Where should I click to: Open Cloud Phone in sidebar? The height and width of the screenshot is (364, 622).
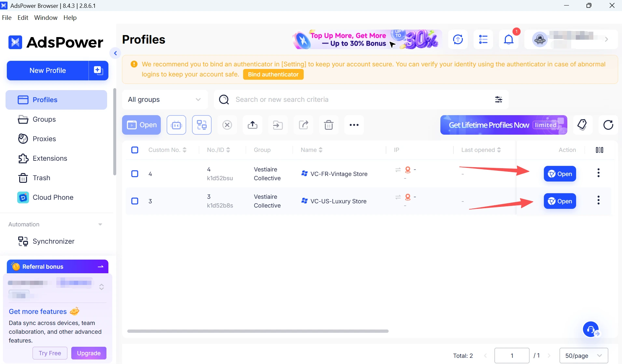[x=56, y=197]
